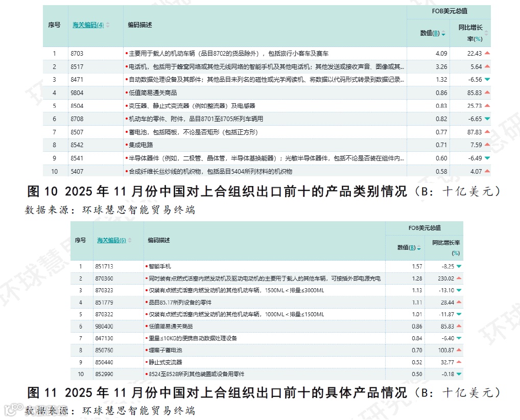520x420 pixels.
Task: Select code cell 851779
Action: 104,302
